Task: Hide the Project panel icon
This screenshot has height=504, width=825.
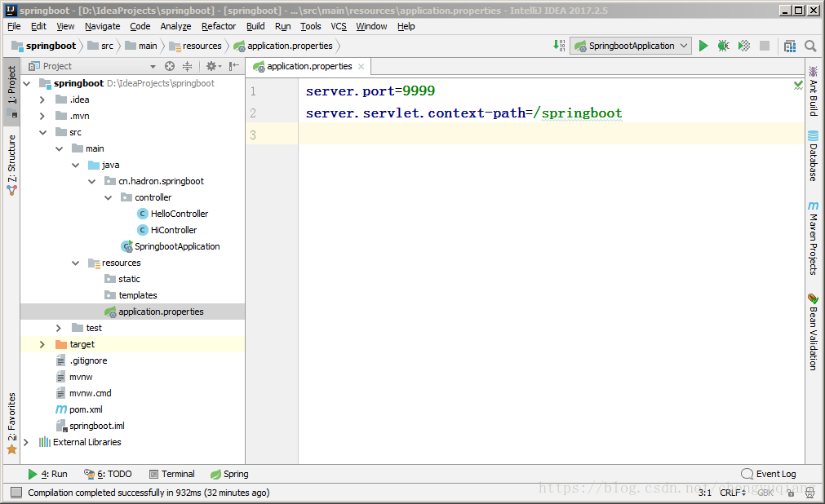Action: coord(233,66)
